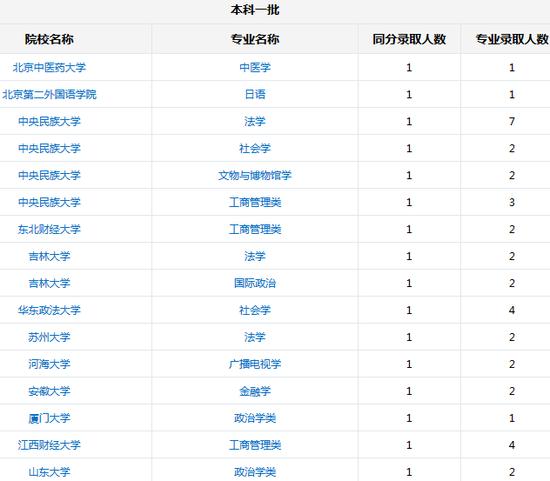Open the 国际政治 major link
The image size is (550, 481).
[x=255, y=283]
